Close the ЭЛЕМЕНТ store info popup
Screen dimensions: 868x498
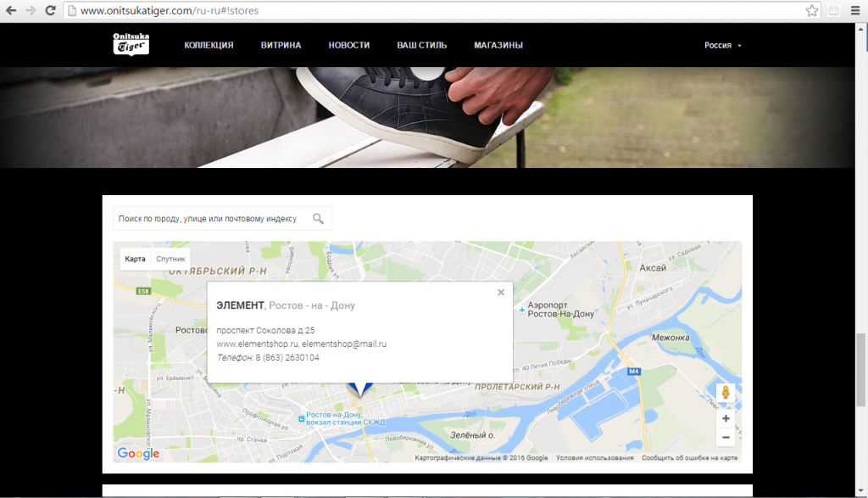501,293
